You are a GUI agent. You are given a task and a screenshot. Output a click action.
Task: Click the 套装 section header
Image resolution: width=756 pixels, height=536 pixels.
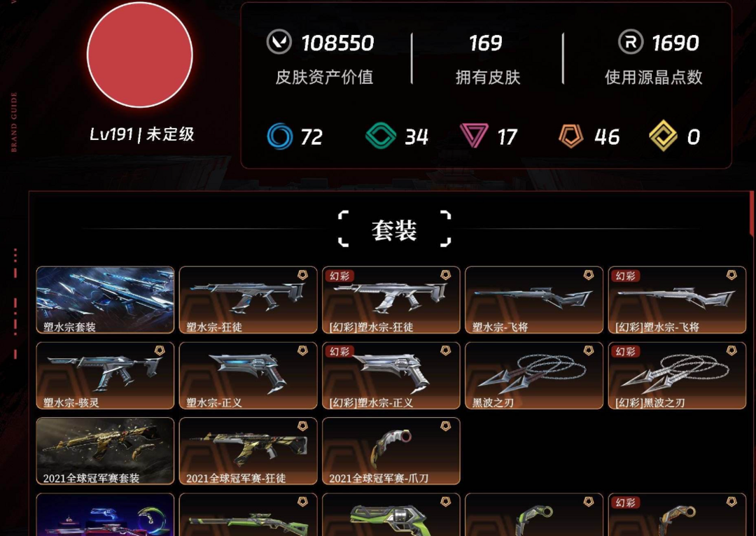(x=394, y=230)
